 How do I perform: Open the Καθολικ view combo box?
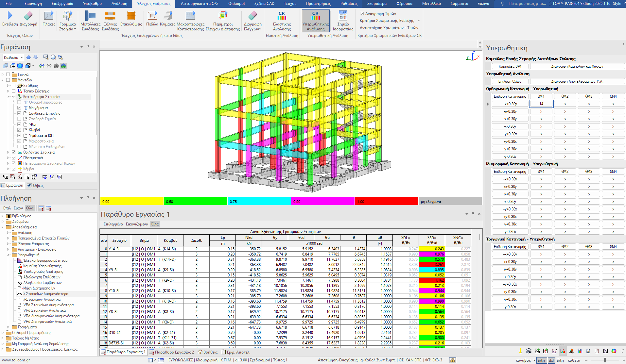coord(13,58)
